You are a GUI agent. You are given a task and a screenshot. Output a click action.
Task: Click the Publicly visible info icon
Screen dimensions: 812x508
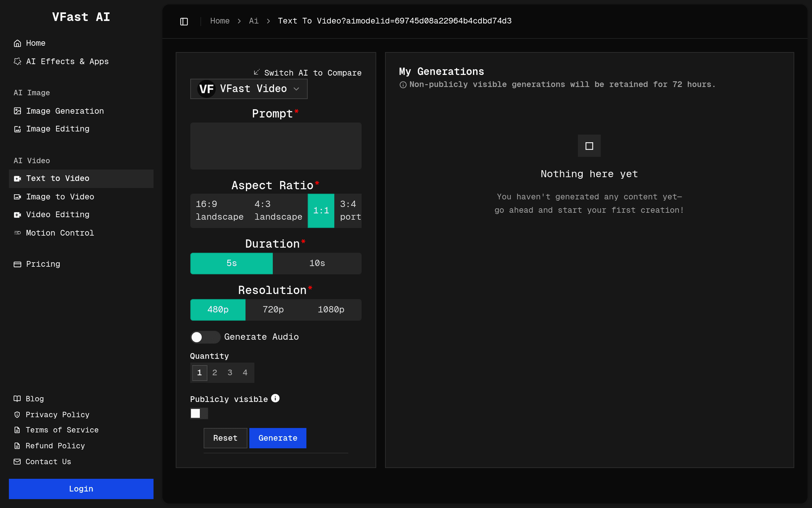[275, 398]
